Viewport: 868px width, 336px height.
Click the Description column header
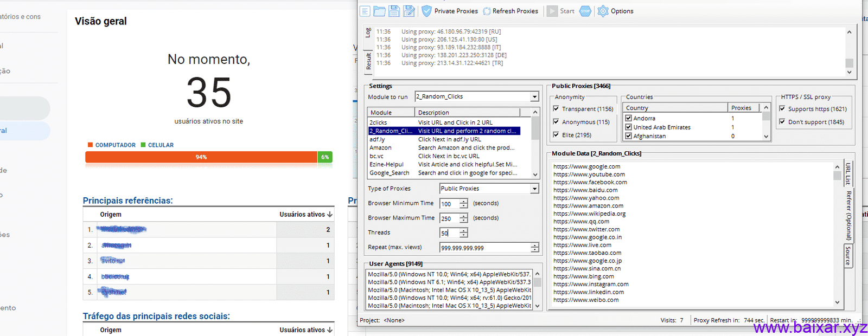[467, 113]
